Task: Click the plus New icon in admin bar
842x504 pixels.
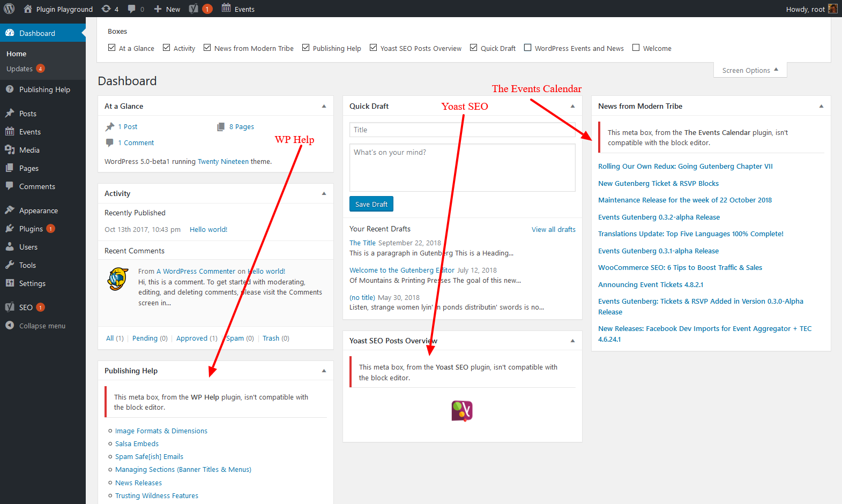Action: pyautogui.click(x=158, y=9)
